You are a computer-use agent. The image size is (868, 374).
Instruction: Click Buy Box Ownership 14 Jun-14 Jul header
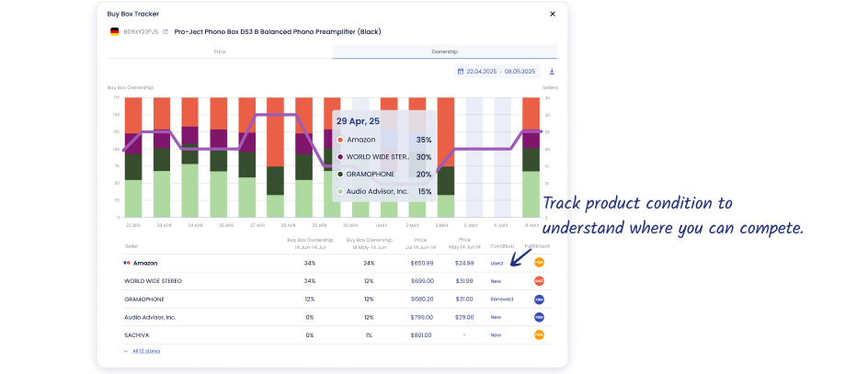click(310, 244)
